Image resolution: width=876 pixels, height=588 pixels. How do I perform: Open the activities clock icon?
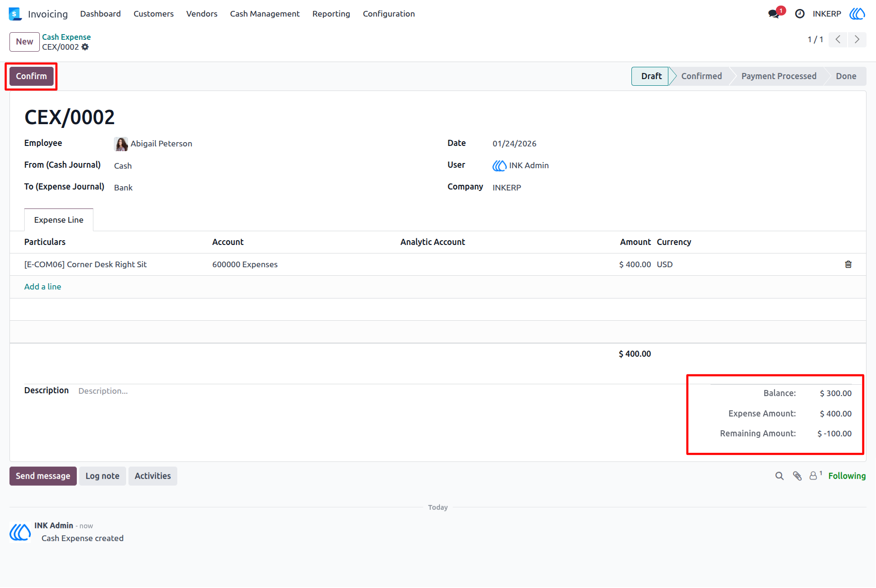tap(800, 14)
